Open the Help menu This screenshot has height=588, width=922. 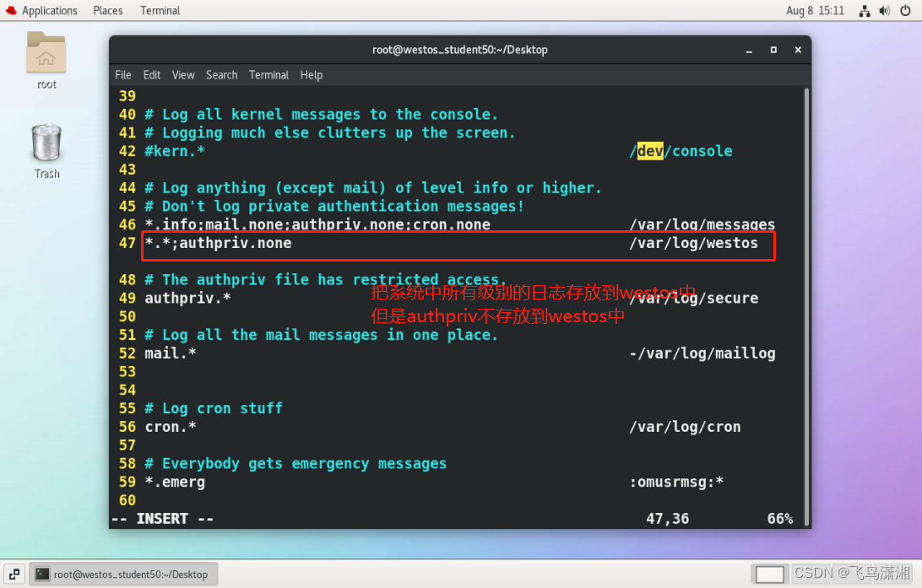click(311, 74)
